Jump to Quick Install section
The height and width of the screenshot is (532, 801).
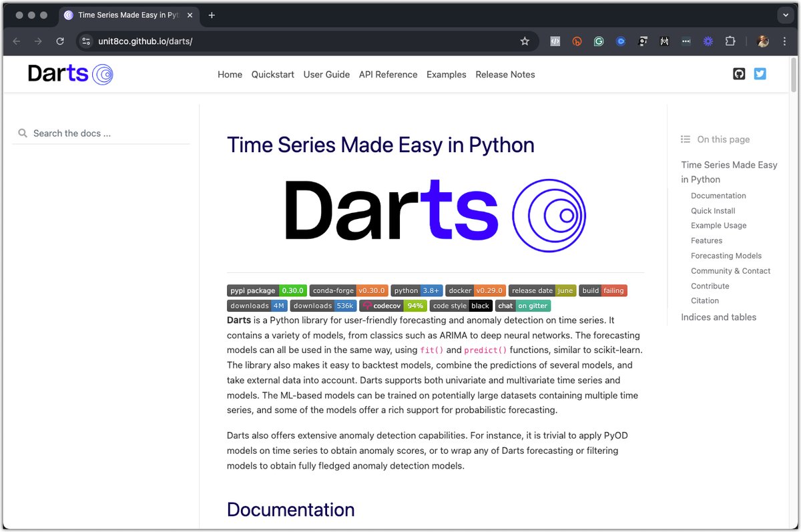(713, 211)
